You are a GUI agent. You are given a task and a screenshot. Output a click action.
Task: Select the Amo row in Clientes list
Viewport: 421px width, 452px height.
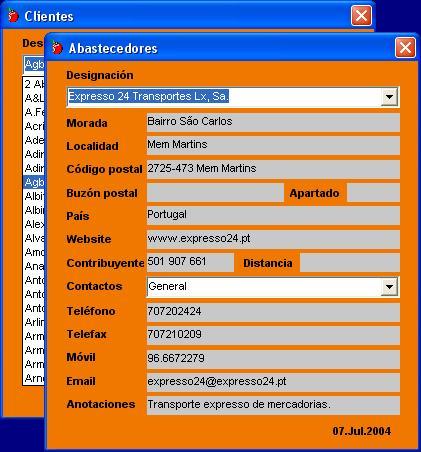point(34,252)
